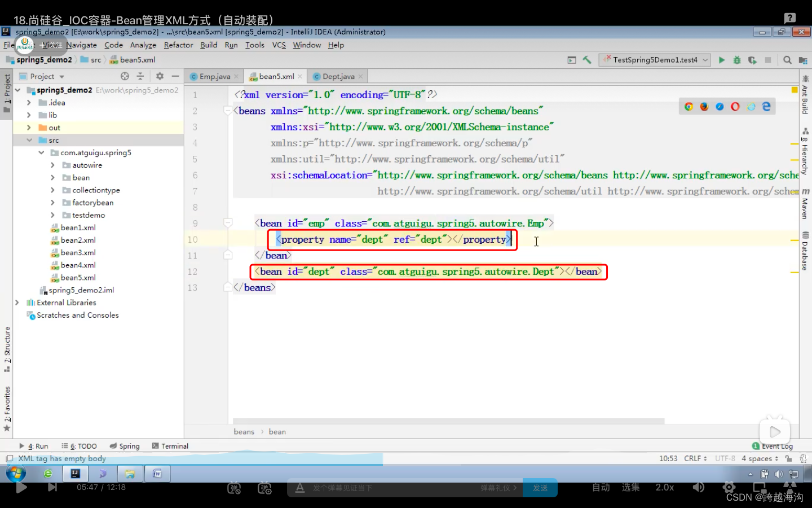812x508 pixels.
Task: Build the project using the hammer icon
Action: coord(587,60)
